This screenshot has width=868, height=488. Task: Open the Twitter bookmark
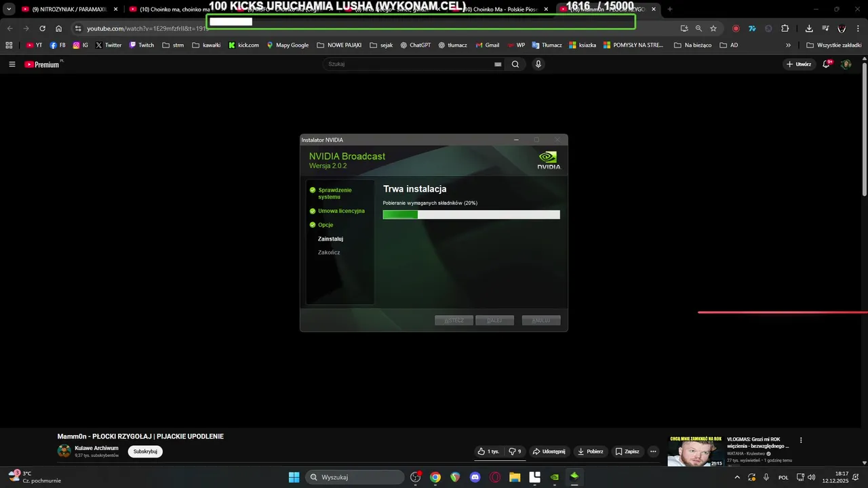tap(108, 45)
